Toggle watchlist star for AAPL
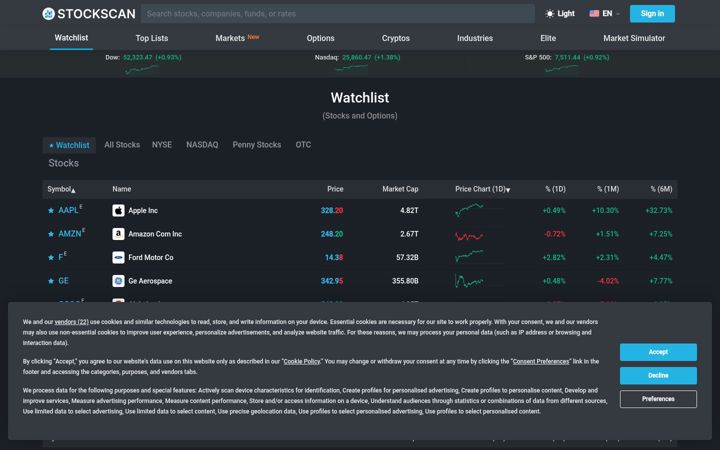The image size is (720, 450). coord(51,211)
